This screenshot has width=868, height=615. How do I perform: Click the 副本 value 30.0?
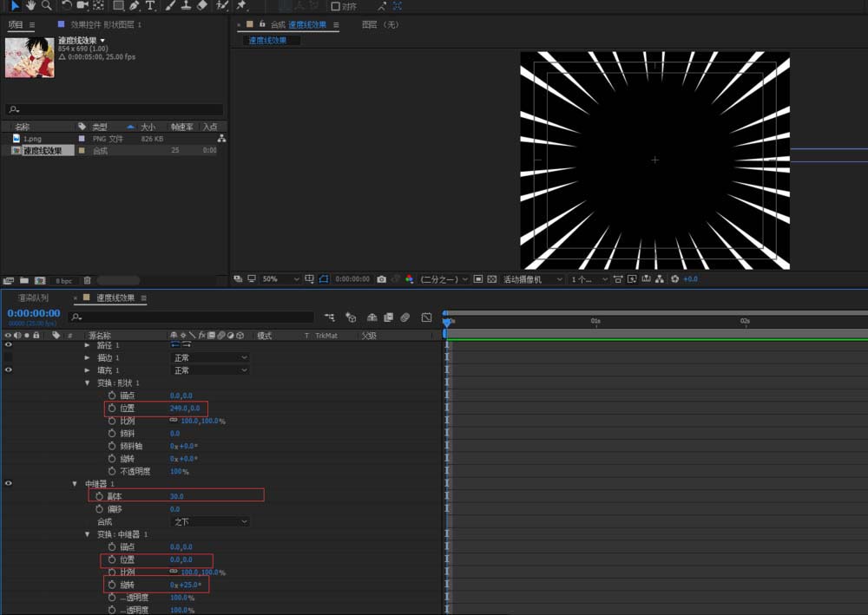point(176,496)
